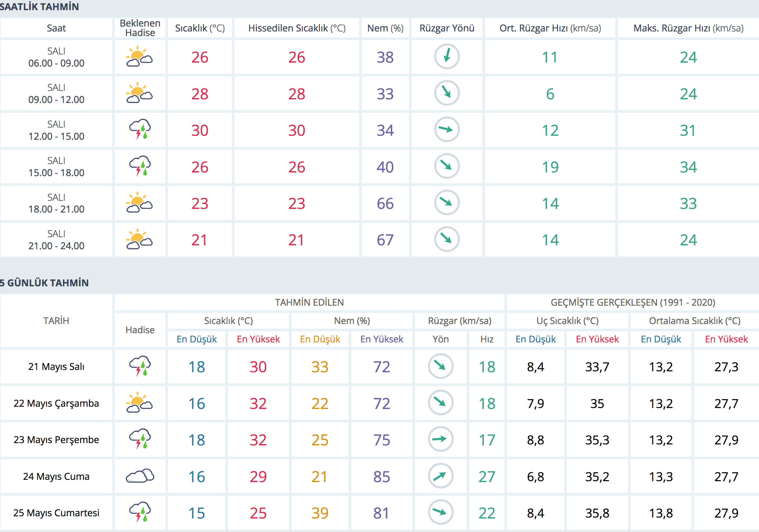Click thunderstorm icon for 25 Mayıs Cumartesi
Viewport: 759px width, 532px height.
[139, 513]
